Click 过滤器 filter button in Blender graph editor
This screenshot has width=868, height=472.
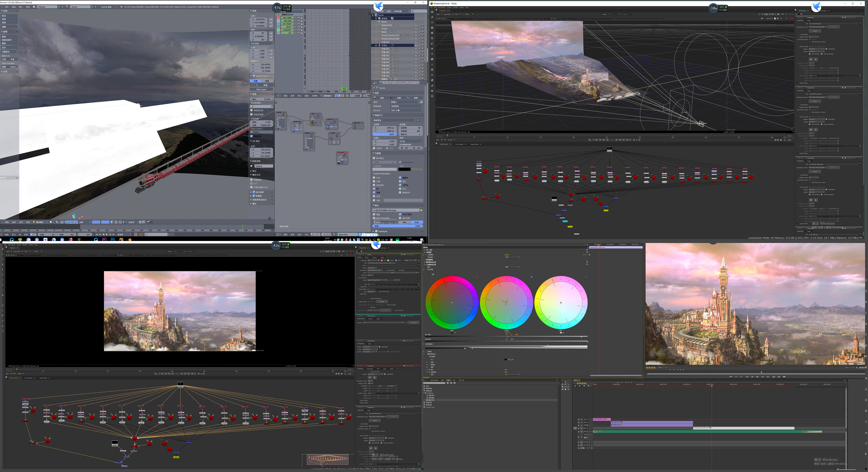pos(356,96)
